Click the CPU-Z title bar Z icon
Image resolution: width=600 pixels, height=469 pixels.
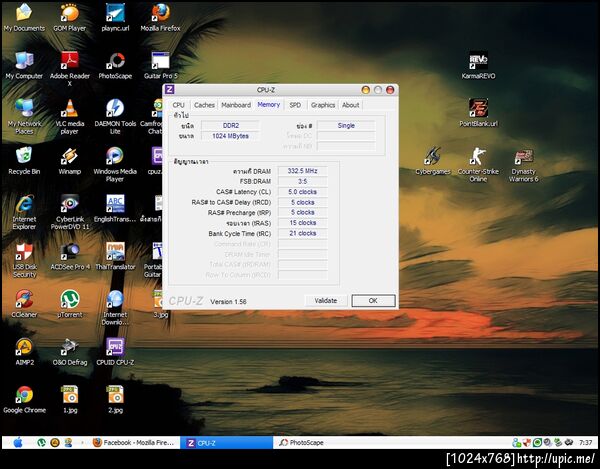pos(170,90)
